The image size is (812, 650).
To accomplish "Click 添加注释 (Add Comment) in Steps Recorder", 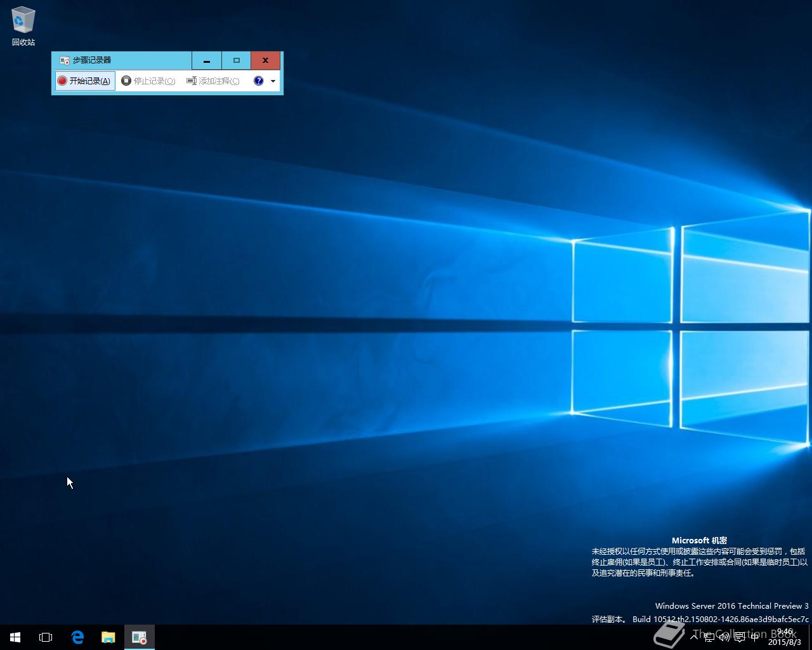I will point(213,81).
